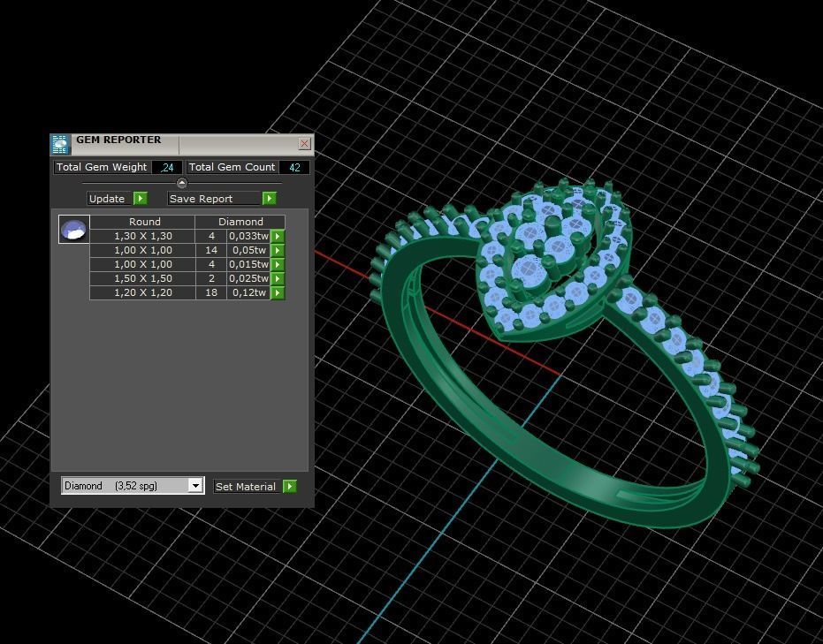The width and height of the screenshot is (823, 644).
Task: Close the Gem Reporter window
Action: (304, 143)
